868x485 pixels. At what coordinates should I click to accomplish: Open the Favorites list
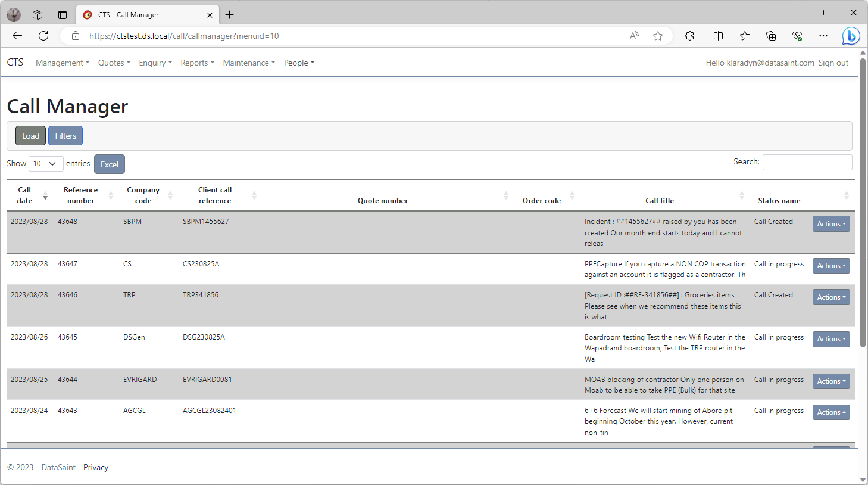(745, 36)
